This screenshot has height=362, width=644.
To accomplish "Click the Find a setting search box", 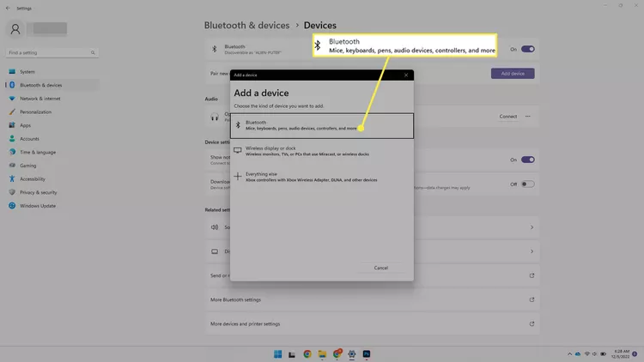I will [x=52, y=52].
